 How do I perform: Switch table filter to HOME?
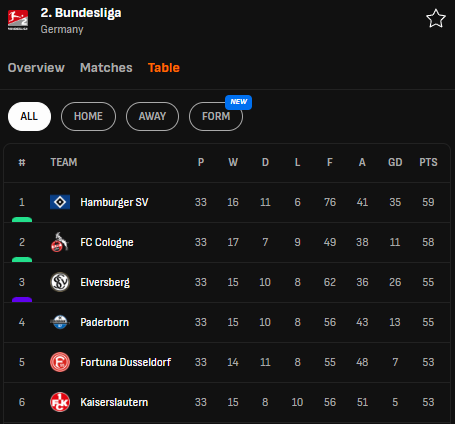coord(88,116)
